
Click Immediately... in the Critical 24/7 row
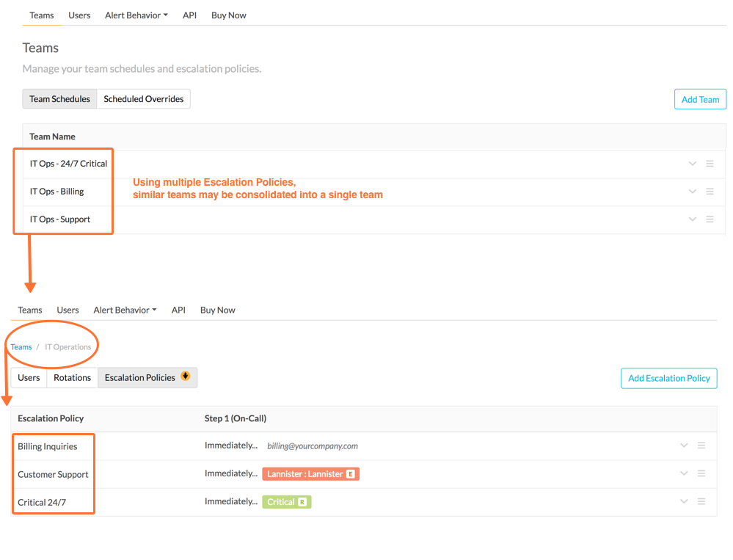click(x=231, y=501)
